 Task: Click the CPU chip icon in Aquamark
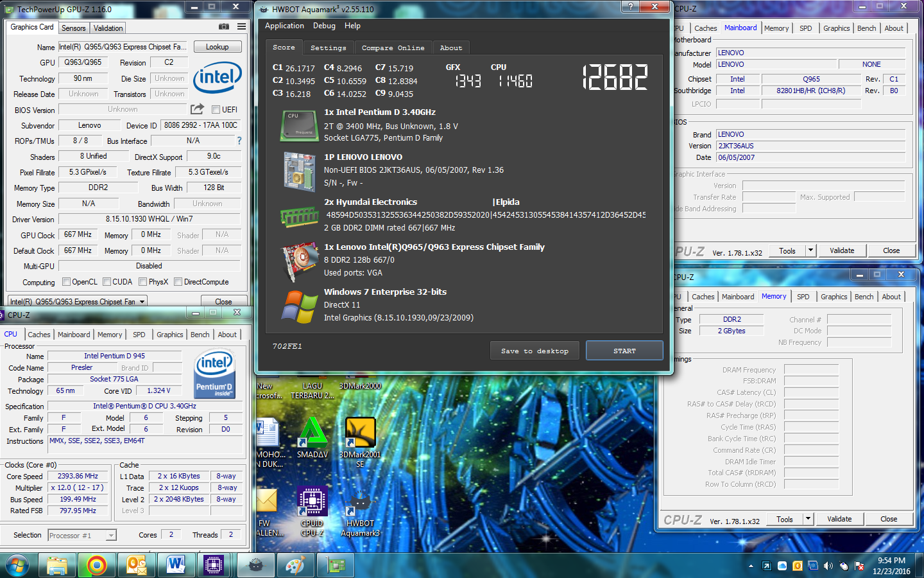[299, 125]
